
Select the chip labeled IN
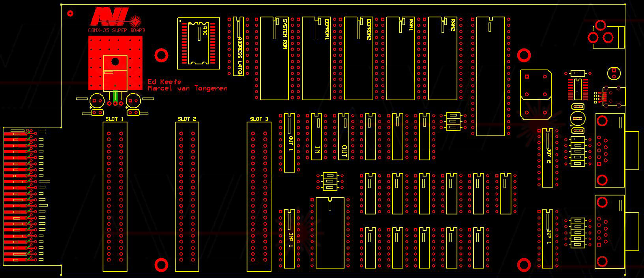[316, 137]
